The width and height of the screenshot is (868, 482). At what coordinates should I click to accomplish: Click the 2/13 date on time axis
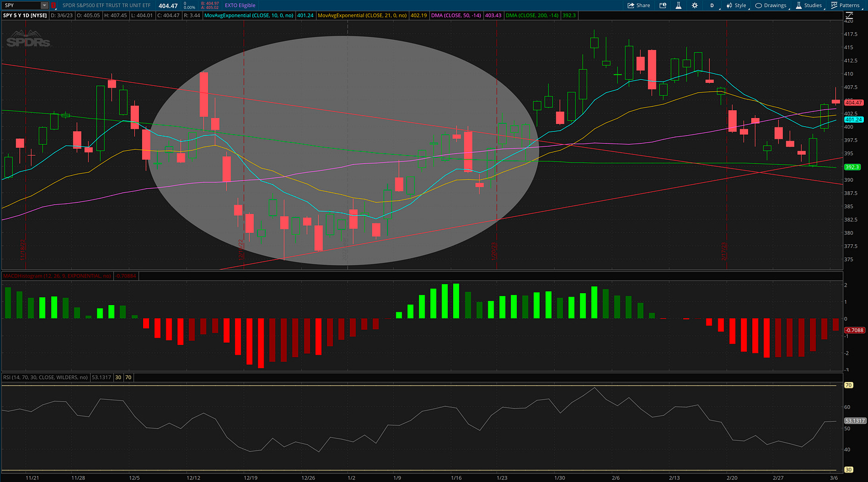[x=674, y=478]
